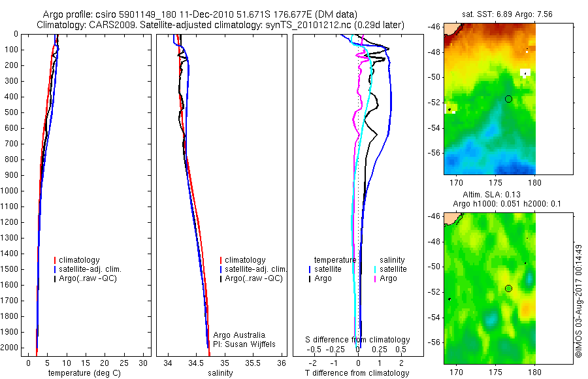
Task: Click 'satellite-adj. clim.' label in salinity panel legend
Action: [256, 269]
